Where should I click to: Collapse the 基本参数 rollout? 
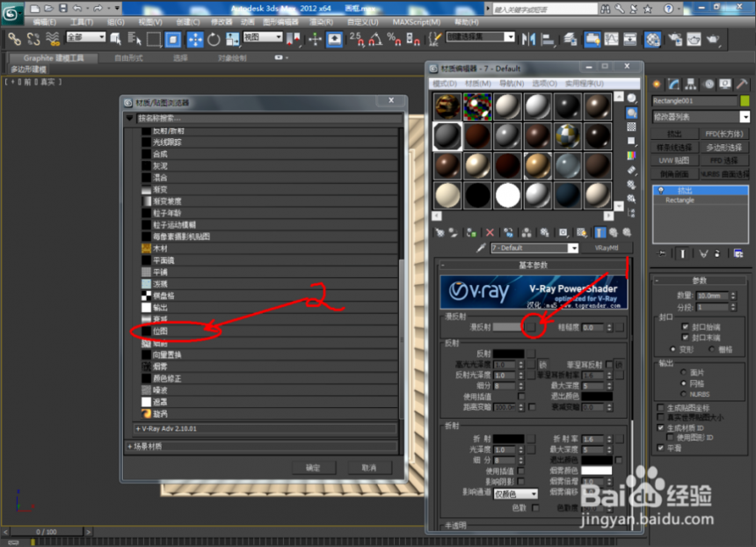pos(534,265)
